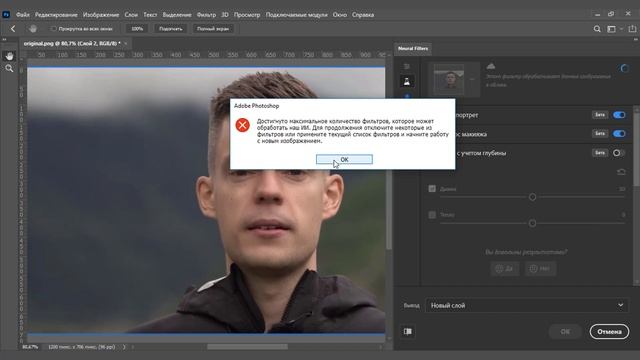Open the Слои menu
640x360 pixels.
tap(131, 15)
